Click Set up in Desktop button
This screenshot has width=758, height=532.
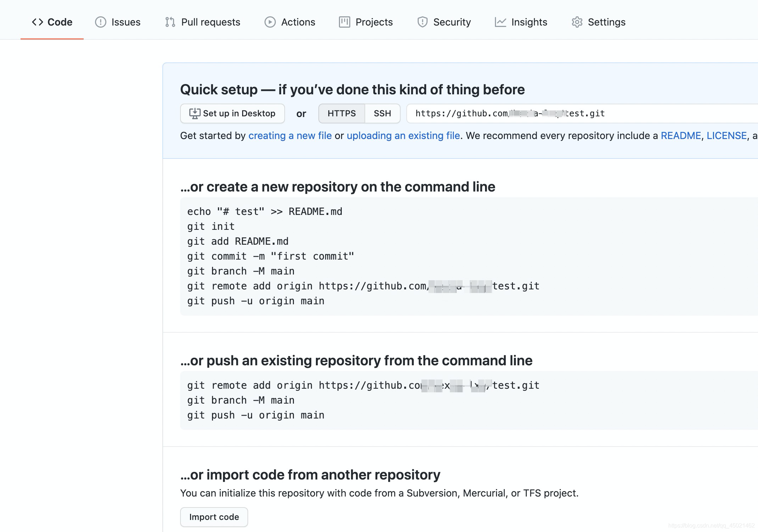[233, 113]
